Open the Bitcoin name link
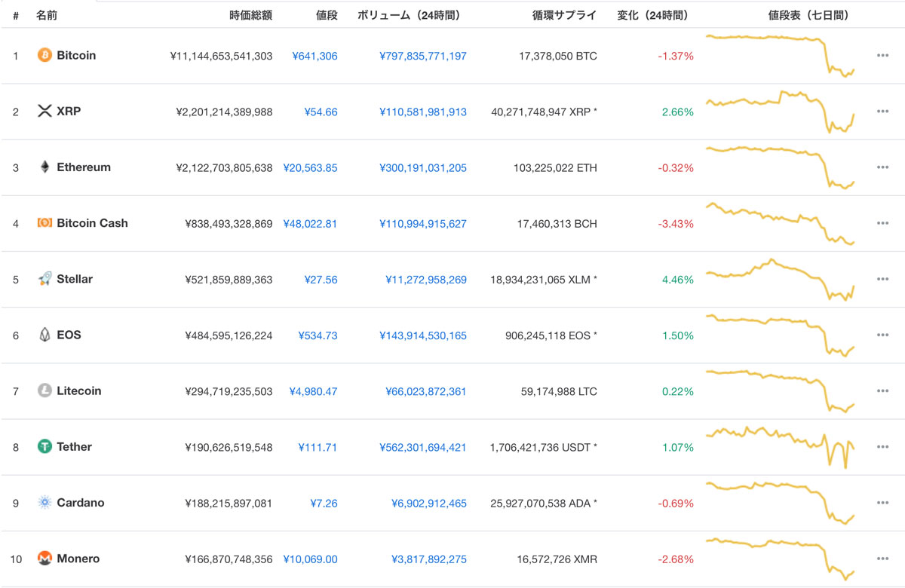Screen dimensions: 905x588 (x=76, y=55)
